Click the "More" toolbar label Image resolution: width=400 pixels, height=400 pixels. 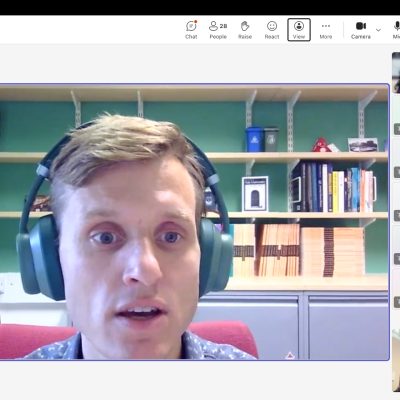(x=326, y=37)
